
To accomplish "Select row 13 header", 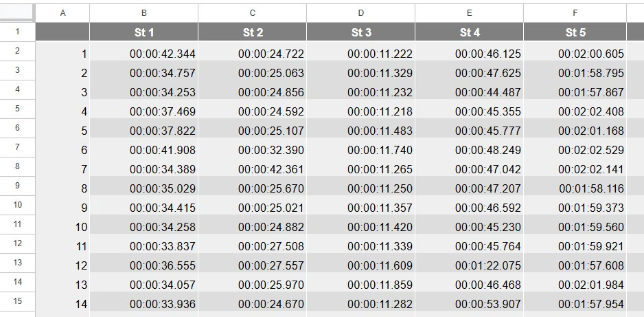I will pyautogui.click(x=17, y=263).
